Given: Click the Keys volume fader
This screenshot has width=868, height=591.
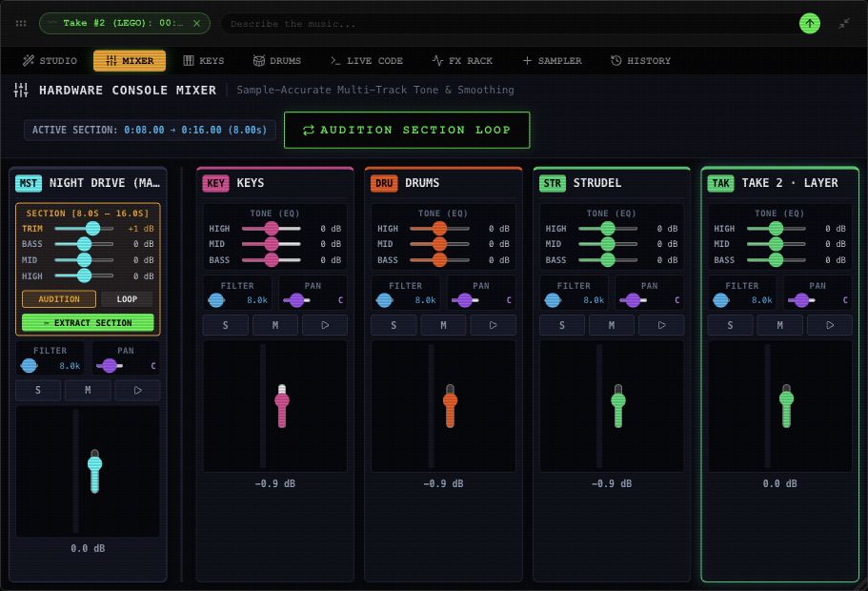Looking at the screenshot, I should 282,406.
